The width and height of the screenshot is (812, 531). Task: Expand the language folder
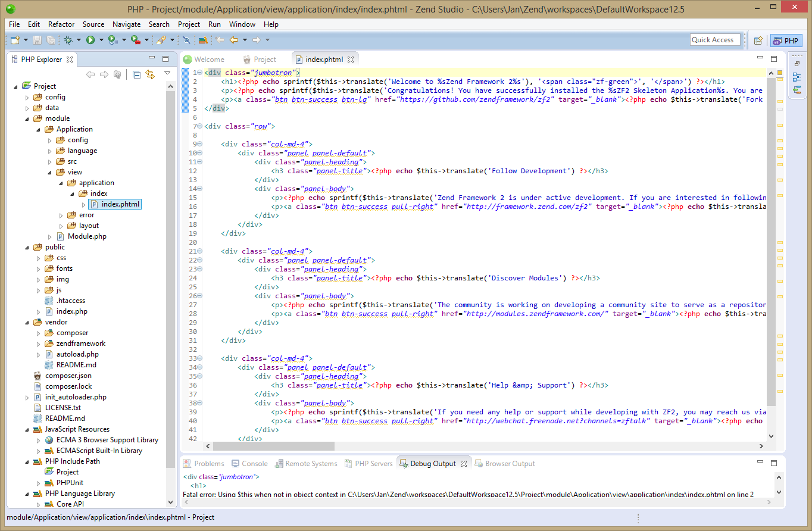(50, 151)
